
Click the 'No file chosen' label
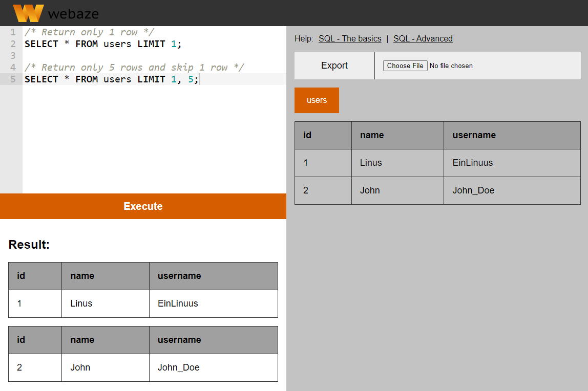click(x=451, y=66)
